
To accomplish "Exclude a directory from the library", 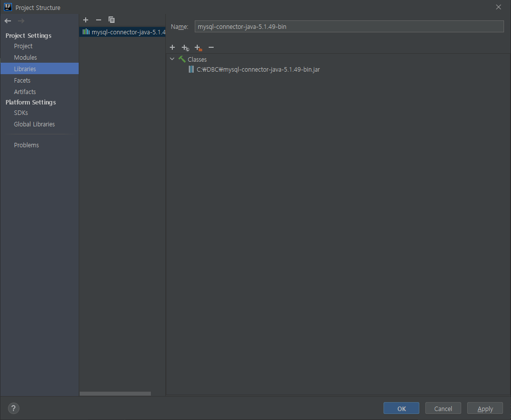I will (x=198, y=48).
